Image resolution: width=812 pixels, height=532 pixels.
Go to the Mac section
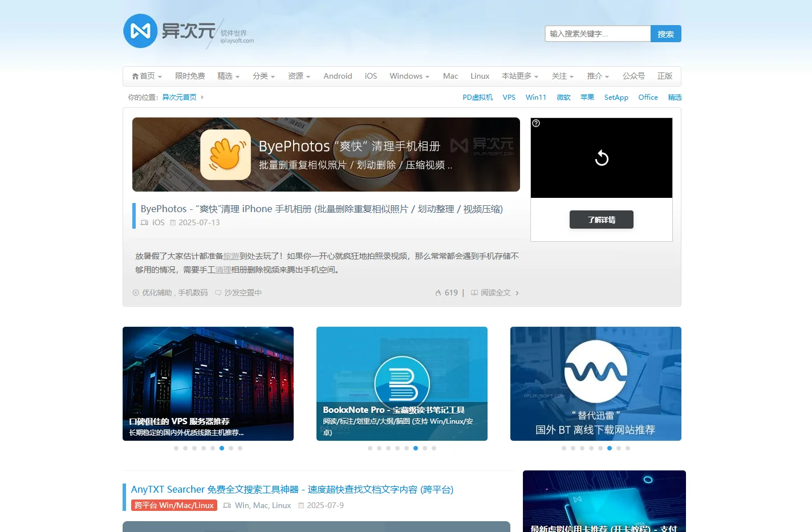450,76
